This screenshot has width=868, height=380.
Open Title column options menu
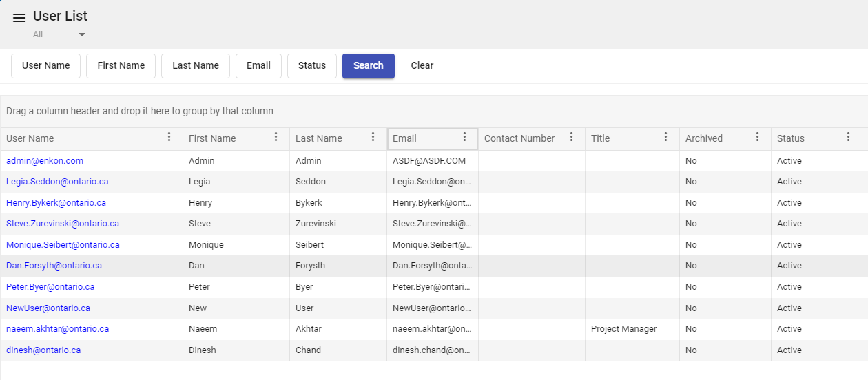pos(665,138)
